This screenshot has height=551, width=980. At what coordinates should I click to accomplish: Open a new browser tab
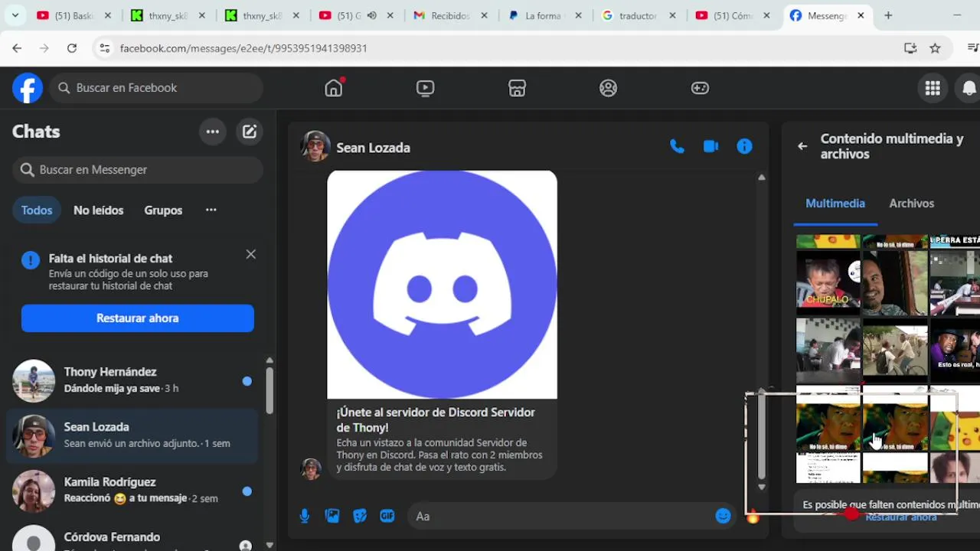888,15
